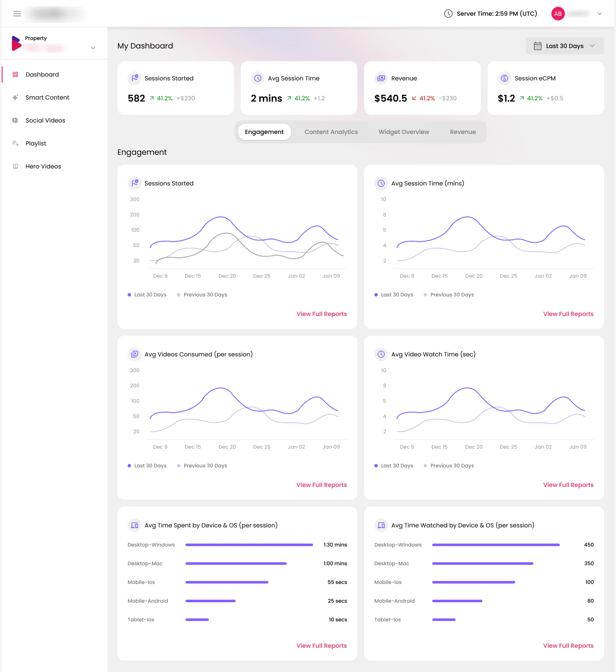Screen dimensions: 616x672
Task: Switch to Widget Overview tab
Action: click(404, 132)
